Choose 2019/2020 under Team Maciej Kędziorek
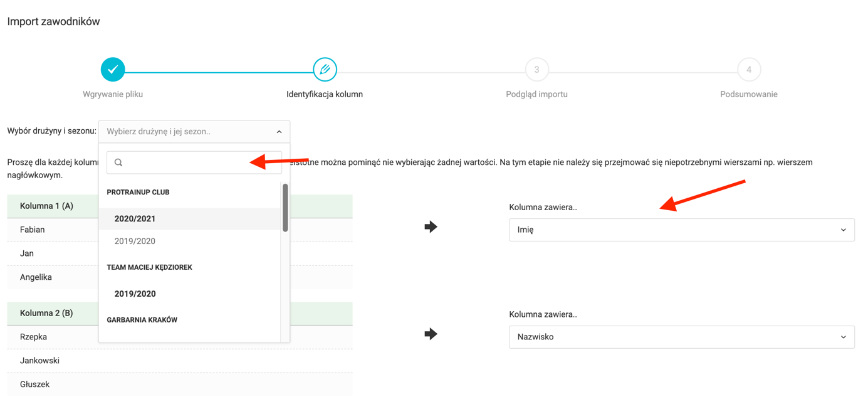Image resolution: width=868 pixels, height=404 pixels. coord(135,294)
